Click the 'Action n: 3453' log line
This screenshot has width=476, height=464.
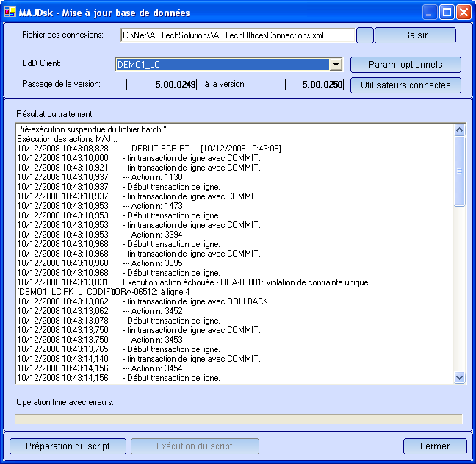[x=100, y=340]
